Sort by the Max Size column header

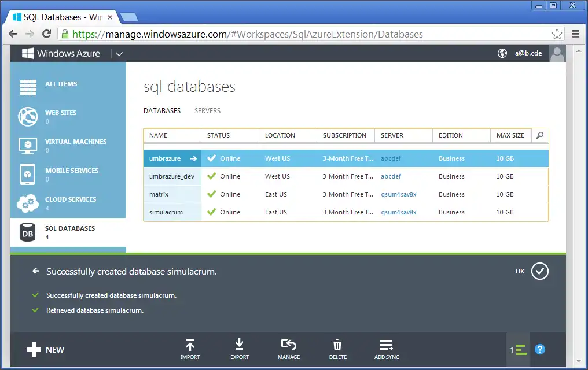(511, 135)
